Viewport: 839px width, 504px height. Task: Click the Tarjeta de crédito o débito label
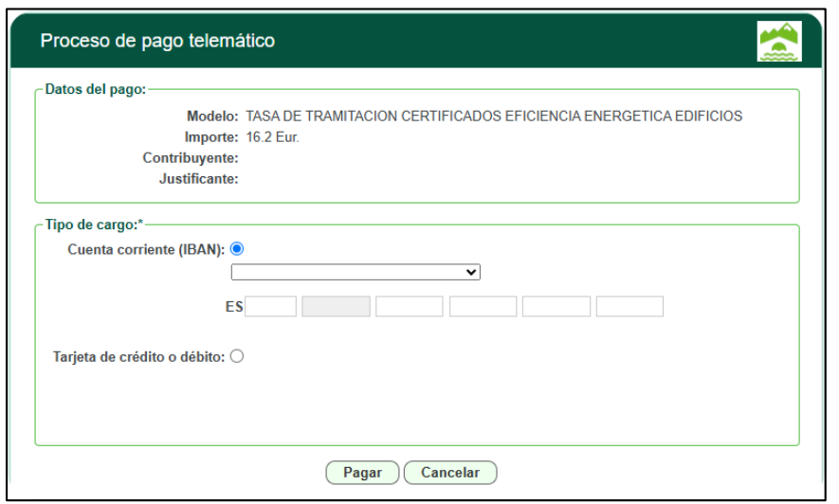(x=139, y=357)
